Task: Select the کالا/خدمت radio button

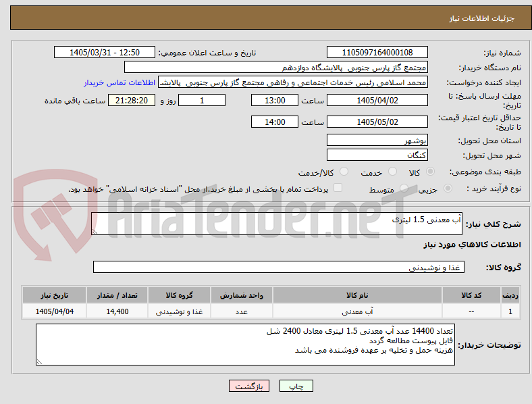Action: pyautogui.click(x=344, y=172)
